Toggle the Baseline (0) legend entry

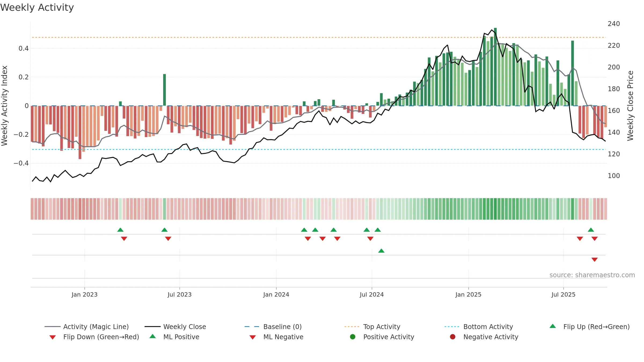tap(273, 327)
